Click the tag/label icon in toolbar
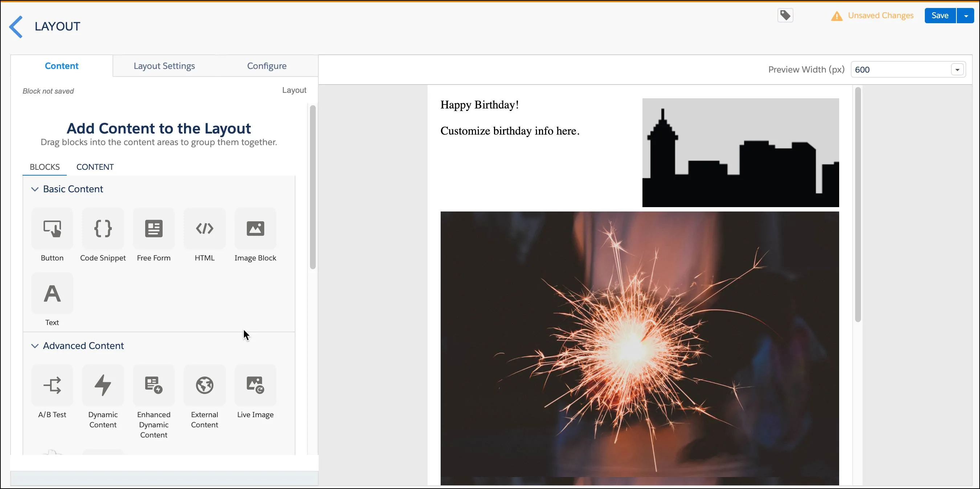The width and height of the screenshot is (980, 489). [785, 15]
